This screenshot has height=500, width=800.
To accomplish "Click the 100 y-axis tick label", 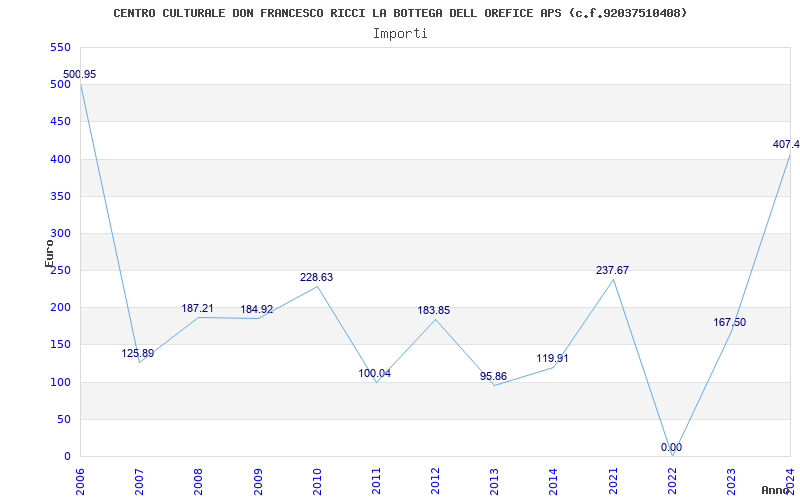I will point(60,382).
